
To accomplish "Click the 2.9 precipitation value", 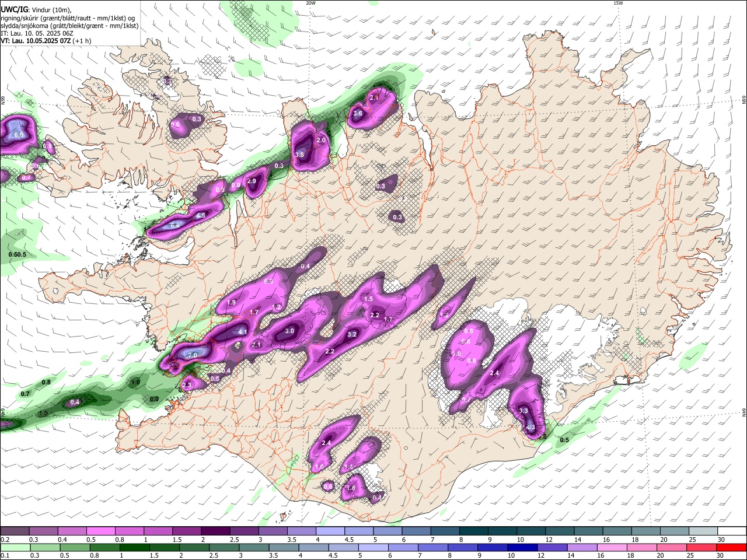I will click(252, 181).
